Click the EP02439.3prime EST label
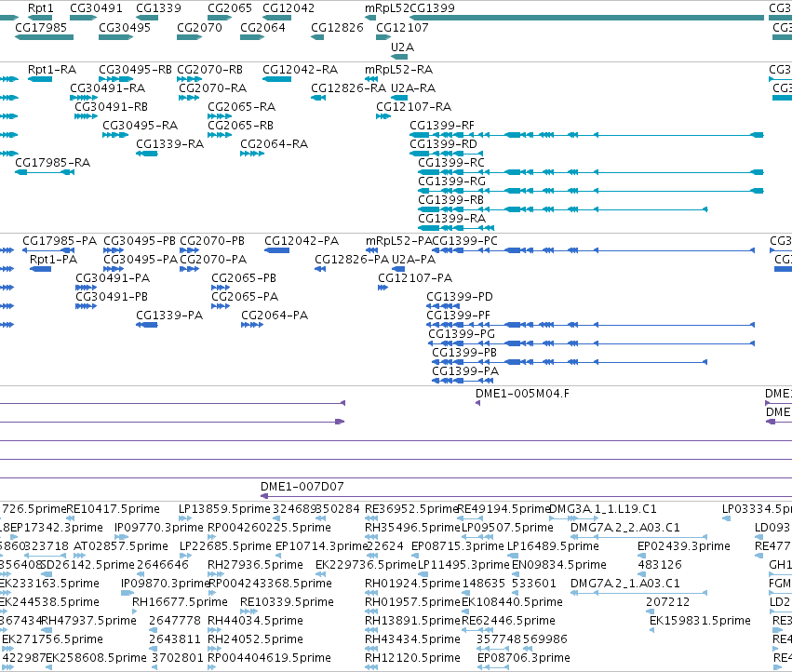Screen dimensions: 792x672 [x=684, y=546]
